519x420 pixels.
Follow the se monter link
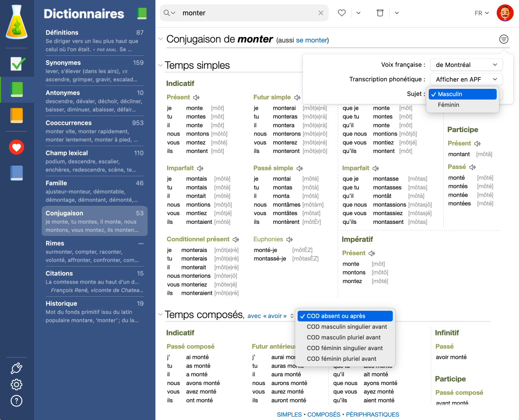coord(311,40)
